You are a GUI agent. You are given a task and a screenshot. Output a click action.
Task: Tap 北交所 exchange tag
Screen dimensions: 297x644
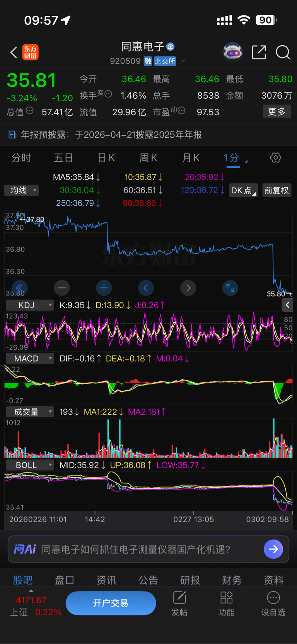(165, 61)
